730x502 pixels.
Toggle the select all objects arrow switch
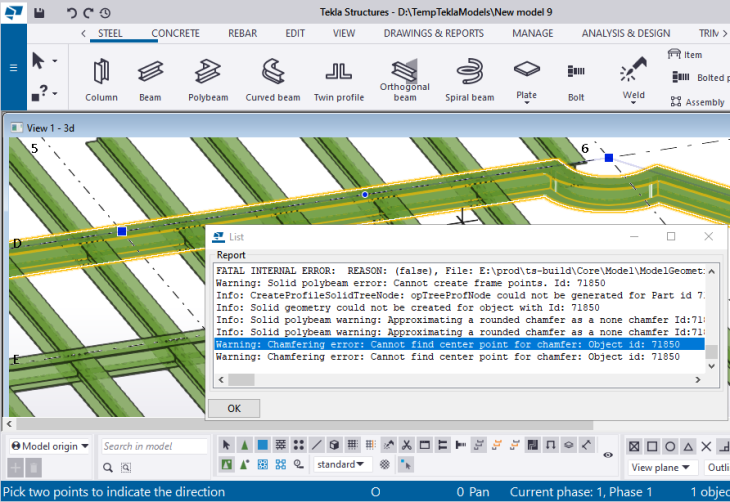pyautogui.click(x=226, y=445)
